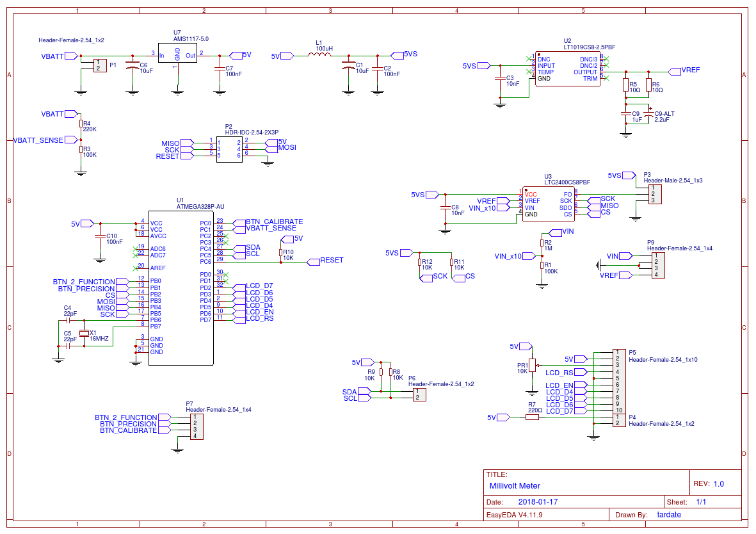Select the BTN_PRECISION label at P7

[128, 423]
